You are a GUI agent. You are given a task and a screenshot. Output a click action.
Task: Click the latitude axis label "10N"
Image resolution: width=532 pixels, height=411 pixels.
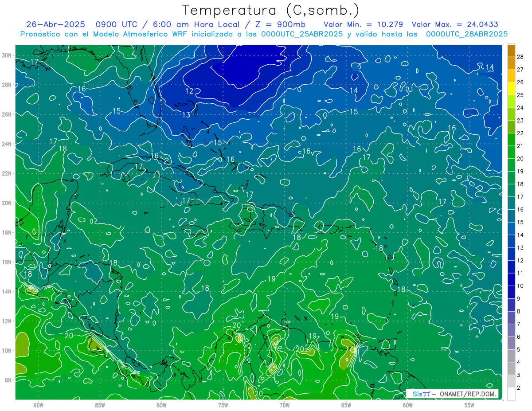click(8, 350)
